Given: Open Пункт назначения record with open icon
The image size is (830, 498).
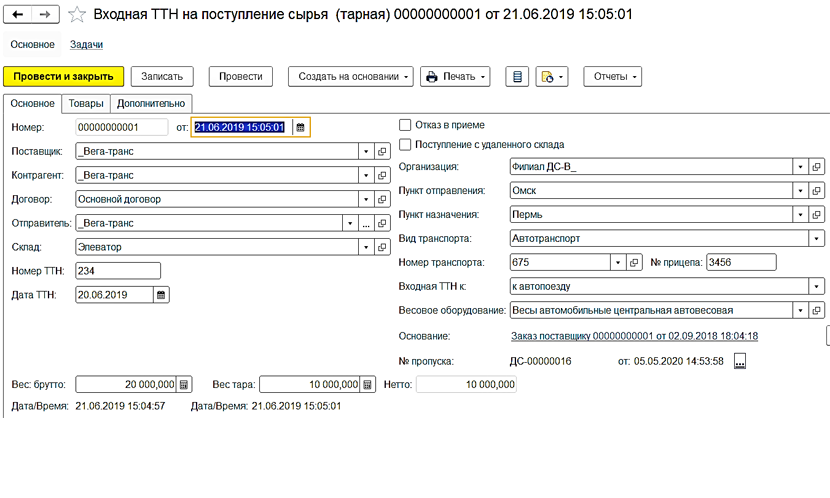Looking at the screenshot, I should pyautogui.click(x=816, y=214).
